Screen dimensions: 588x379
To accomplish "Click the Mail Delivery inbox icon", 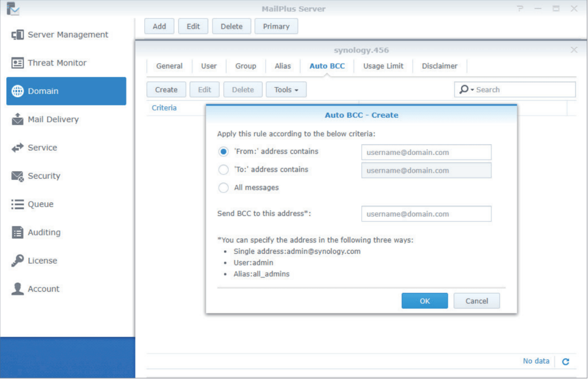I will tap(18, 119).
